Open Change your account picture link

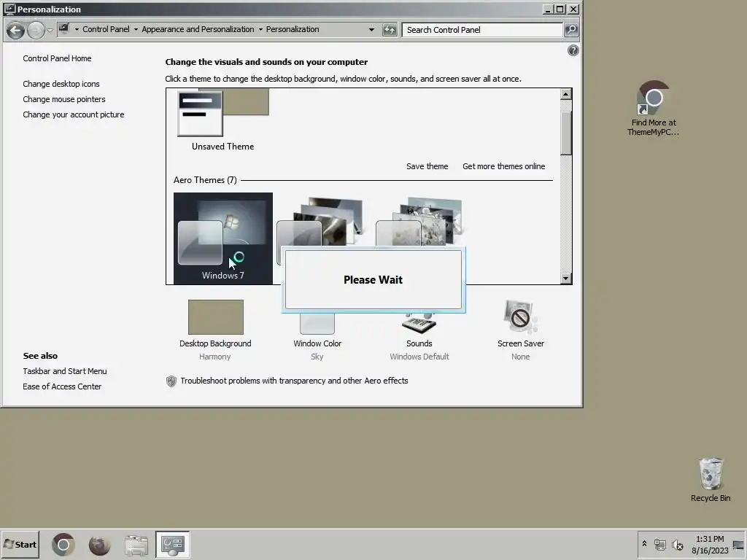point(74,114)
